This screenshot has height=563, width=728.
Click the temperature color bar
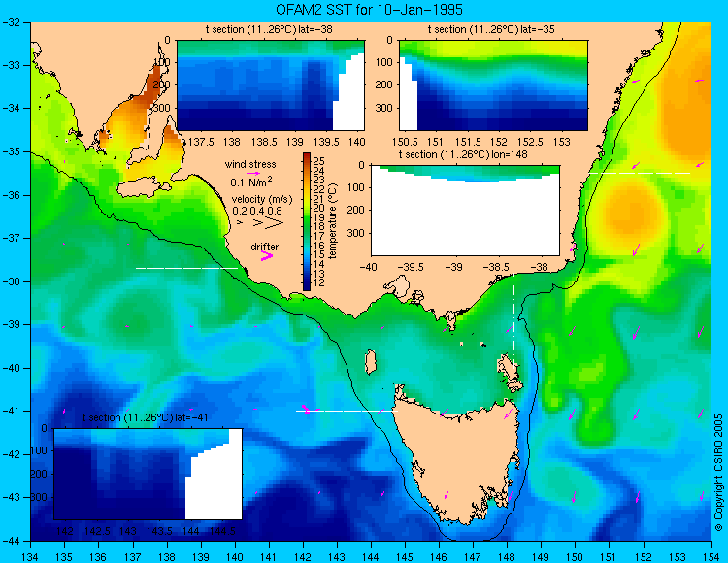pos(307,222)
